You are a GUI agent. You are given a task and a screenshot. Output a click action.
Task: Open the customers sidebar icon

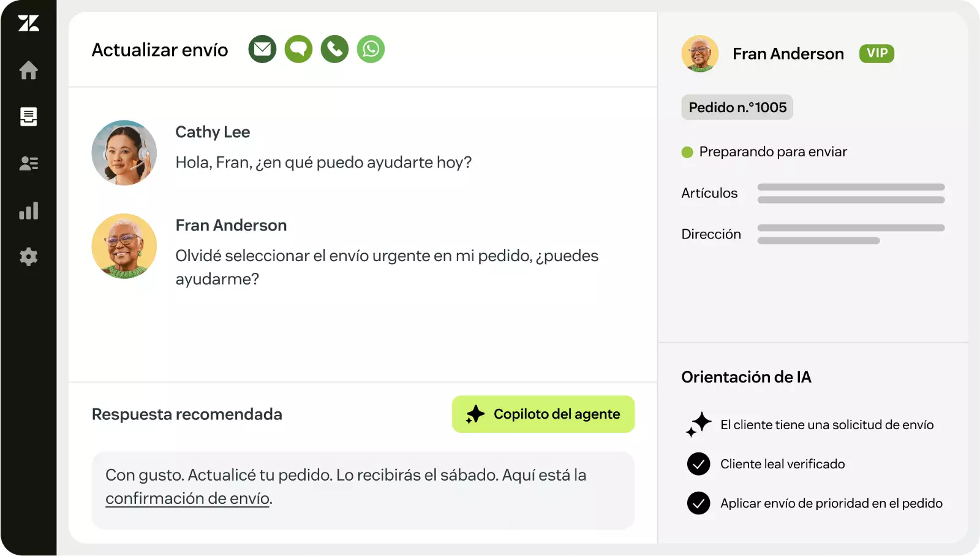pos(29,163)
